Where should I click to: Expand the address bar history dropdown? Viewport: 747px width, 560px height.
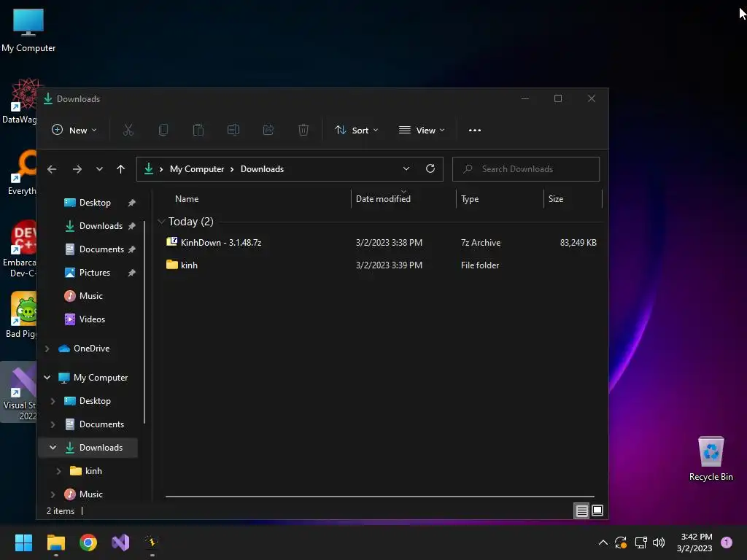[406, 168]
